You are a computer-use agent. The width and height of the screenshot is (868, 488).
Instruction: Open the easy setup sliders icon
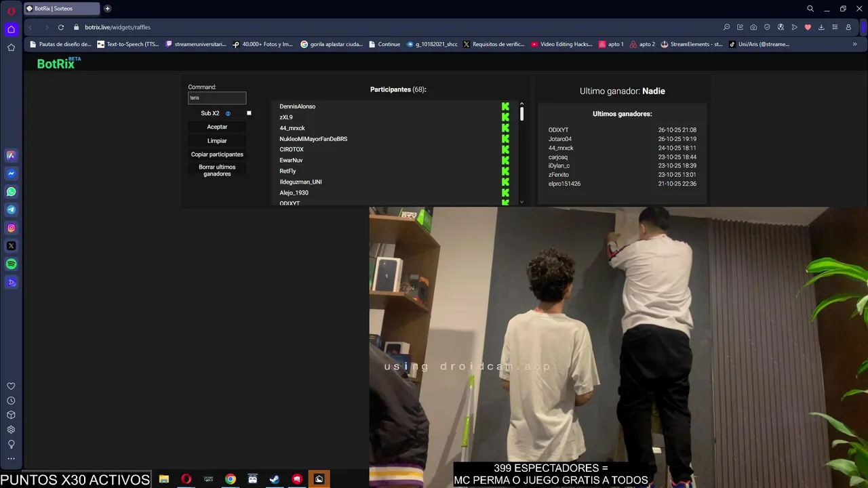(835, 27)
